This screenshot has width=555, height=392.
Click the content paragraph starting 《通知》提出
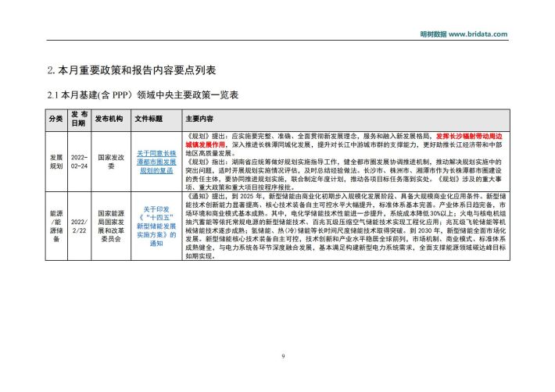coord(346,226)
